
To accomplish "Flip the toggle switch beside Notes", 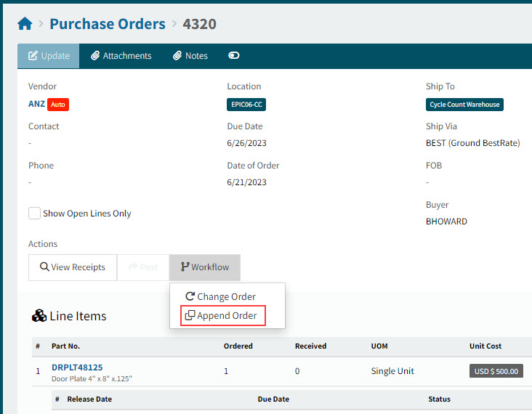I will tap(233, 56).
